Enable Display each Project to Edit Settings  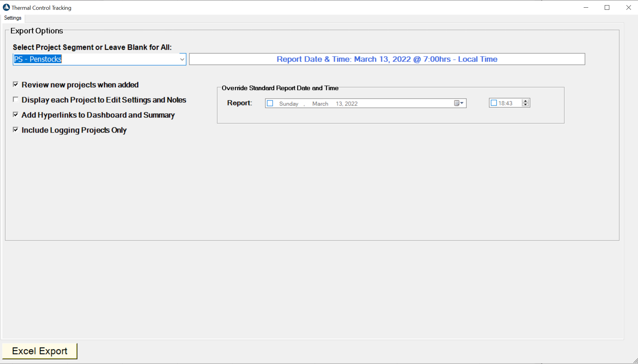coord(16,100)
